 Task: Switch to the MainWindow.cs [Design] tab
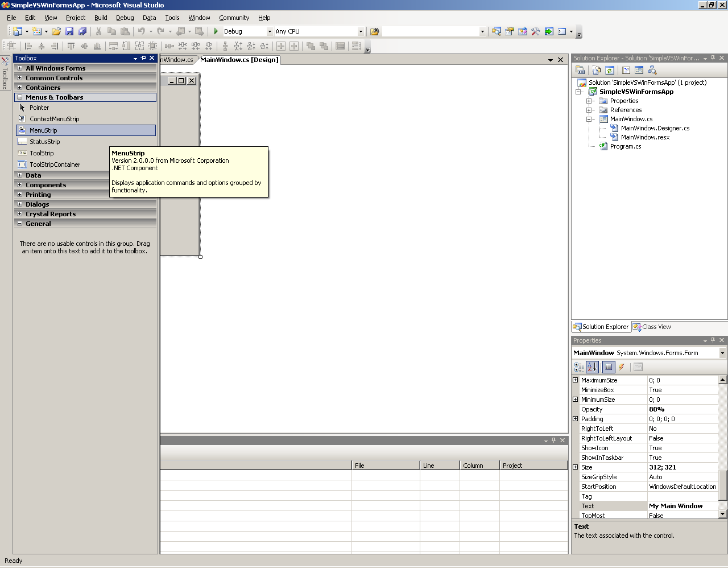click(x=239, y=60)
